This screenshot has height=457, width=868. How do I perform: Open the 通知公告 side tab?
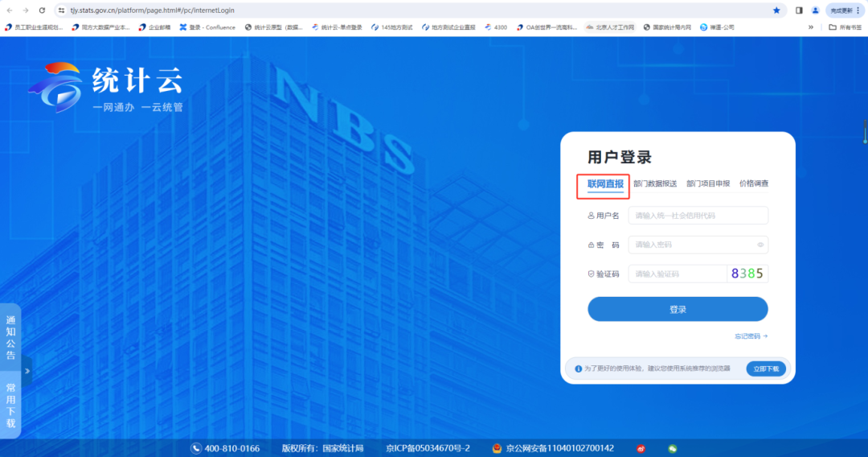[10, 337]
